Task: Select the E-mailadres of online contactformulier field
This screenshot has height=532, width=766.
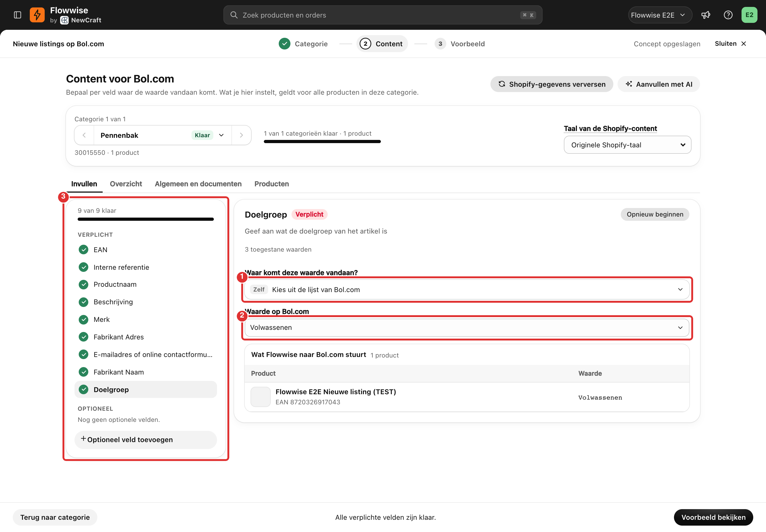Action: click(146, 355)
